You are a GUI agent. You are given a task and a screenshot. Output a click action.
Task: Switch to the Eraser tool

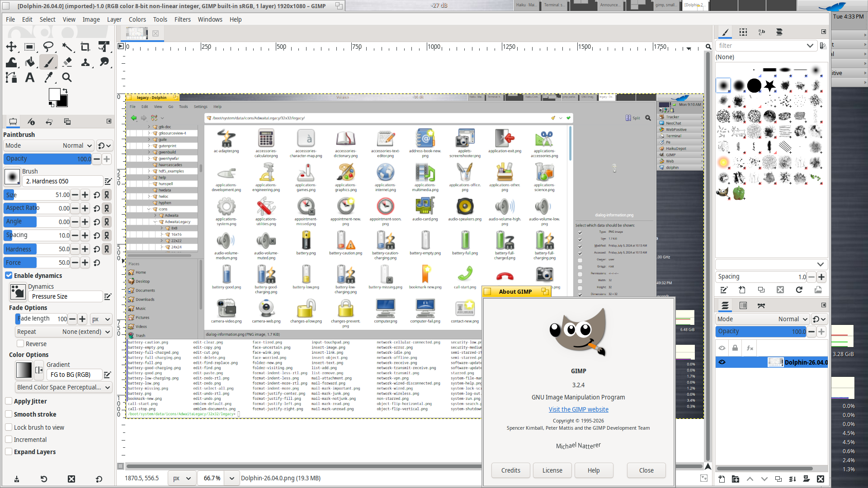pyautogui.click(x=67, y=62)
